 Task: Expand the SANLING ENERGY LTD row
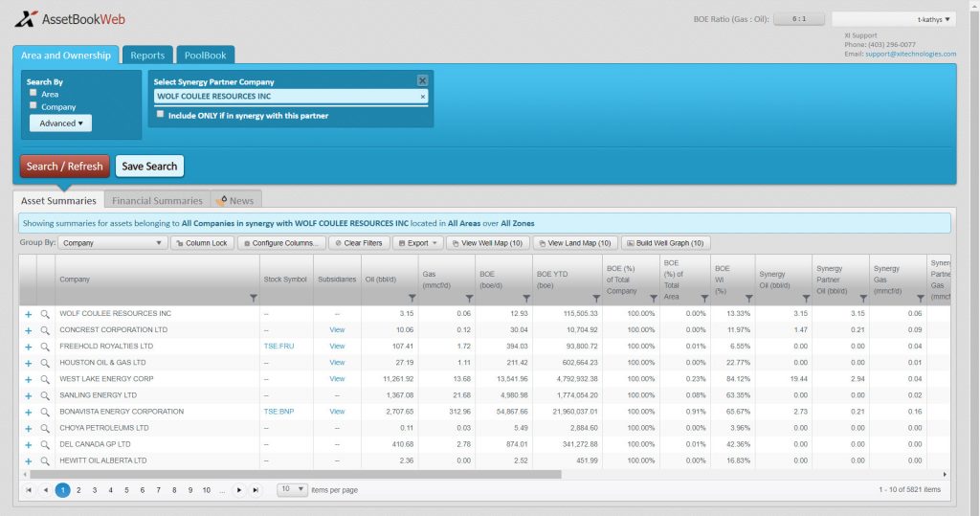tap(28, 396)
